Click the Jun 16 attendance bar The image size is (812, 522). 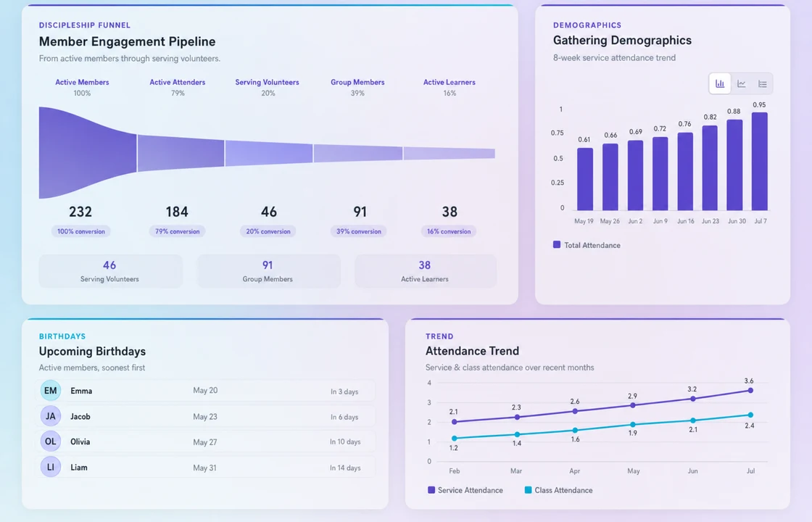tap(685, 171)
